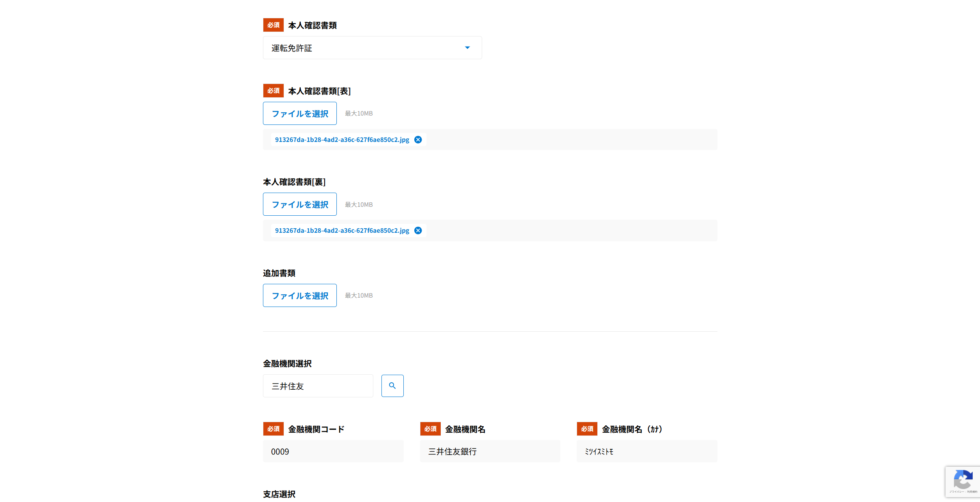
Task: Open the reCAPTCHA 利用規約 link
Action: coord(972,491)
